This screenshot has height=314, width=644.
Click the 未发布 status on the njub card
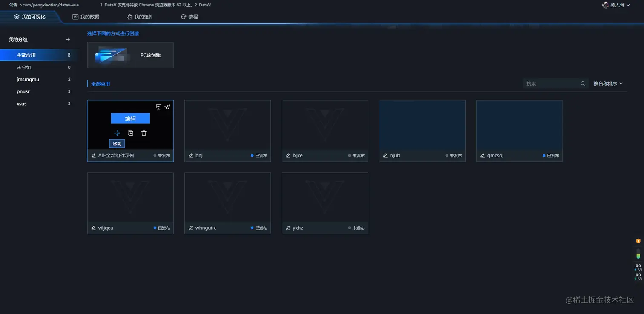click(x=454, y=156)
